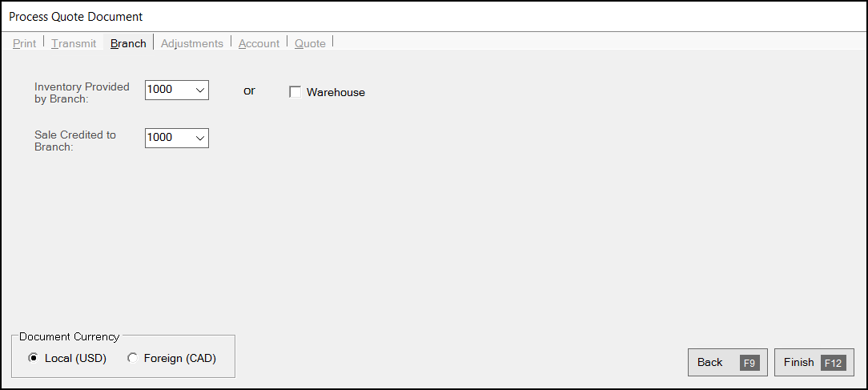Open the Transmit tab
The image size is (868, 390).
point(74,43)
